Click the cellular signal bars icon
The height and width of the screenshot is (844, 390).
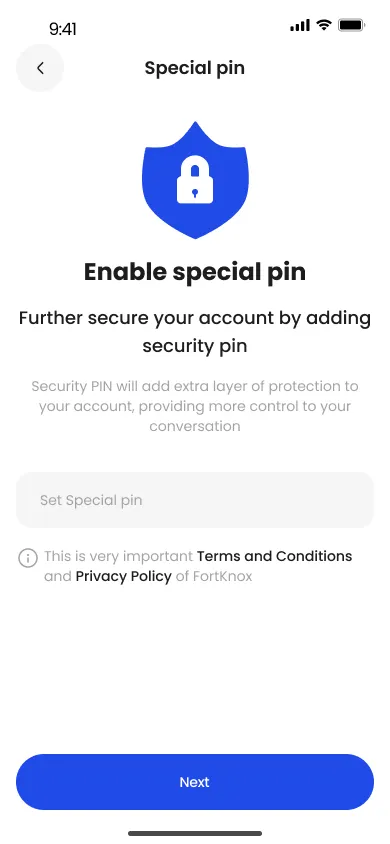[x=300, y=25]
